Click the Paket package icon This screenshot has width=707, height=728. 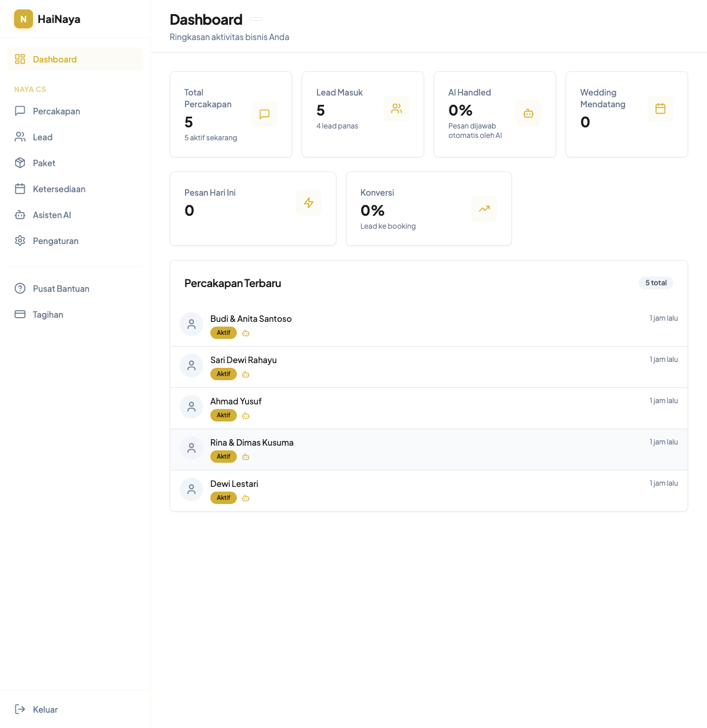19,163
